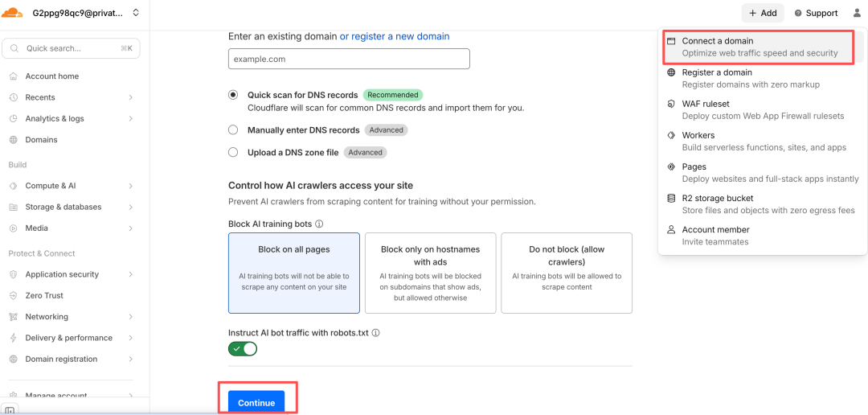The height and width of the screenshot is (415, 868).
Task: Click the Cloudflare logo
Action: 11,13
